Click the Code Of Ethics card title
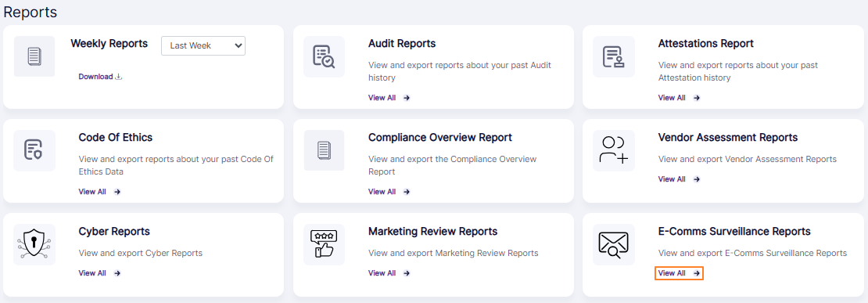Screen dimensions: 868x303 [115, 137]
